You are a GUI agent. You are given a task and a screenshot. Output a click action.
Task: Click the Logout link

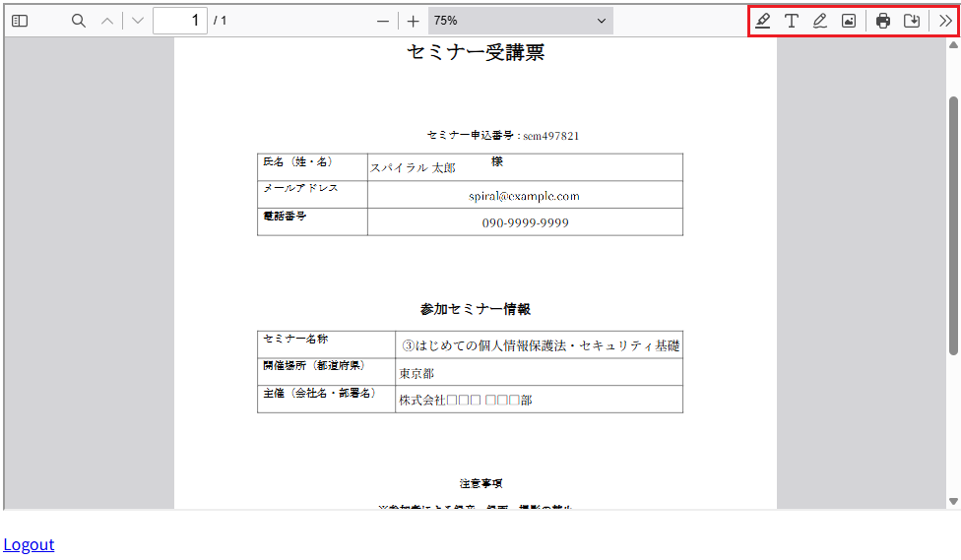point(29,544)
